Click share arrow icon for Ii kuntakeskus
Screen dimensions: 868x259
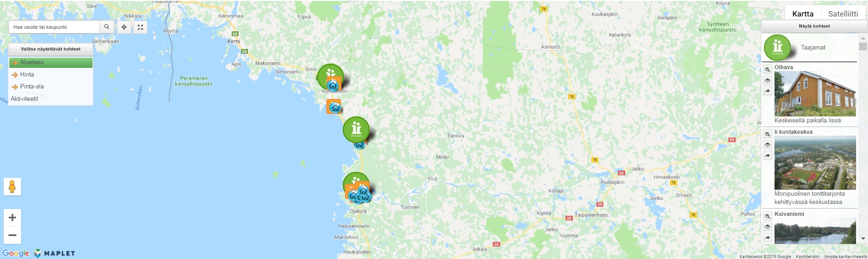767,156
